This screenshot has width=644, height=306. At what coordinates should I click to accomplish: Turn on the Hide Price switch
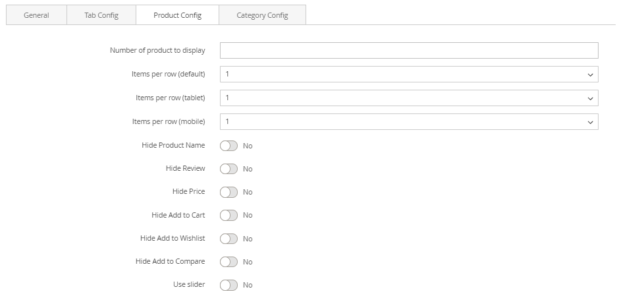click(228, 192)
